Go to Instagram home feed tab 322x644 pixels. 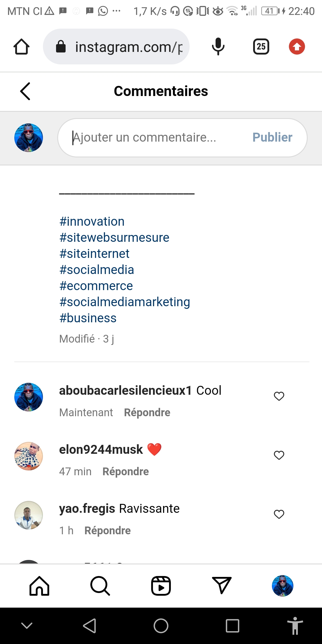[39, 586]
